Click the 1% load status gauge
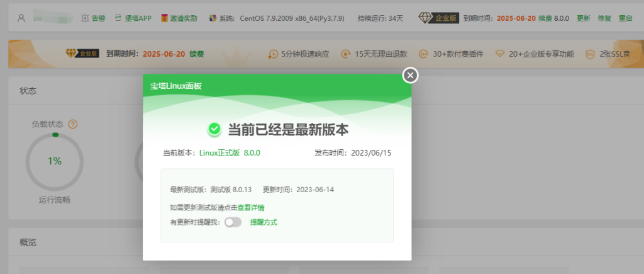The width and height of the screenshot is (644, 274). (x=55, y=161)
